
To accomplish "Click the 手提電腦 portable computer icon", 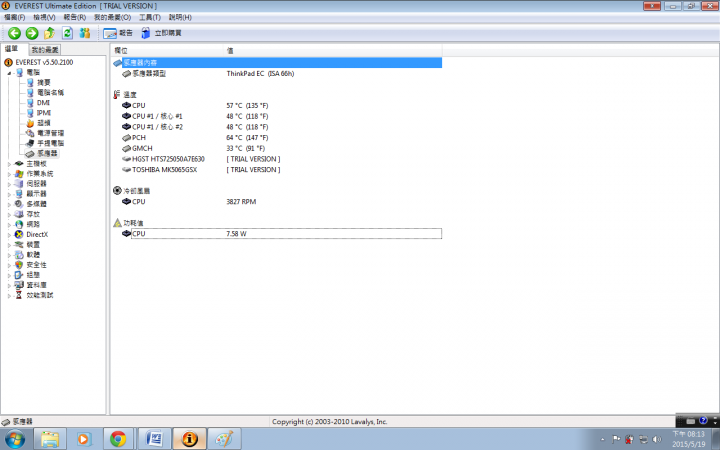I will pyautogui.click(x=30, y=143).
